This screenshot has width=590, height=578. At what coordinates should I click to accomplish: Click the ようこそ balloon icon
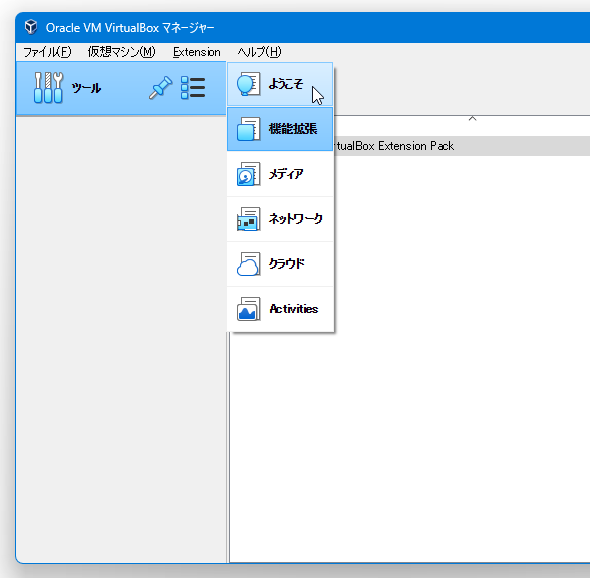(248, 84)
